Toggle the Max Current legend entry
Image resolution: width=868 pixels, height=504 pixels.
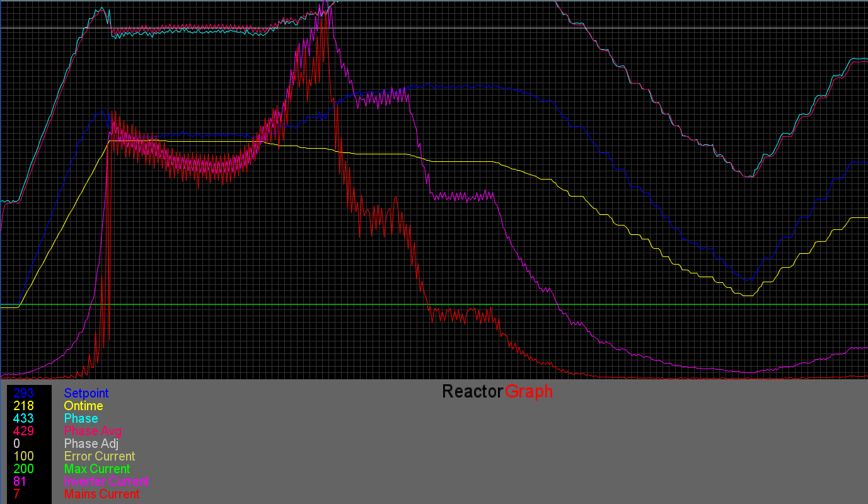96,468
